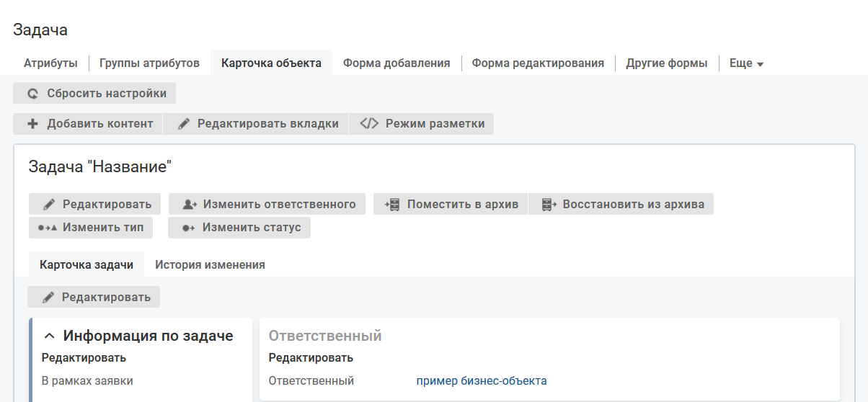Open the Группы атрибутов tab
Image resolution: width=868 pixels, height=402 pixels.
point(149,63)
